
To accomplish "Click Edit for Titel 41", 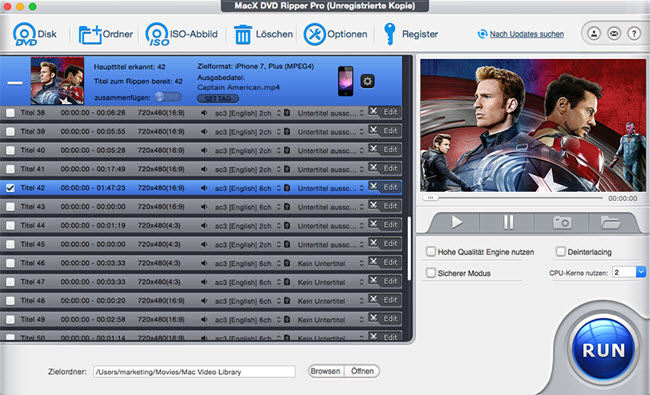I will click(x=390, y=168).
